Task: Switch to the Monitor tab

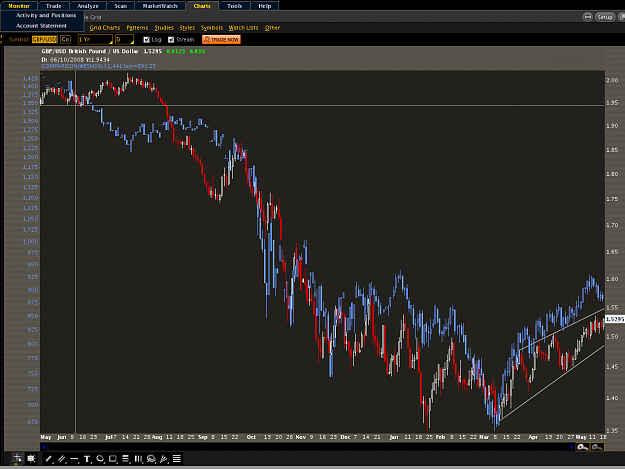Action: tap(19, 6)
